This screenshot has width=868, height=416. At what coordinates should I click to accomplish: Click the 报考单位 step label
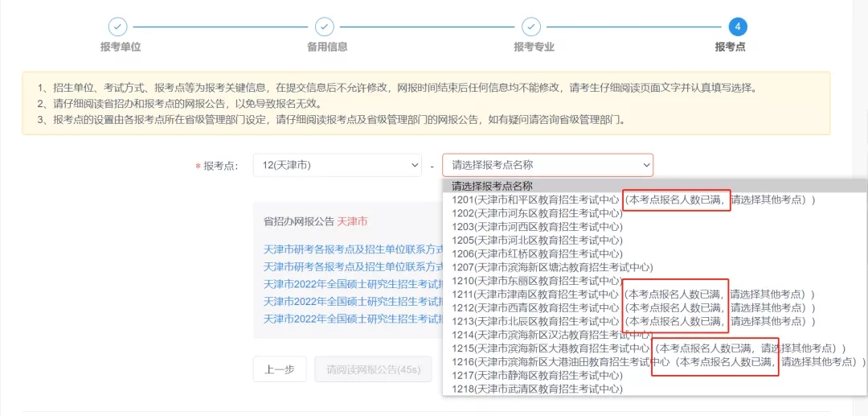point(121,47)
